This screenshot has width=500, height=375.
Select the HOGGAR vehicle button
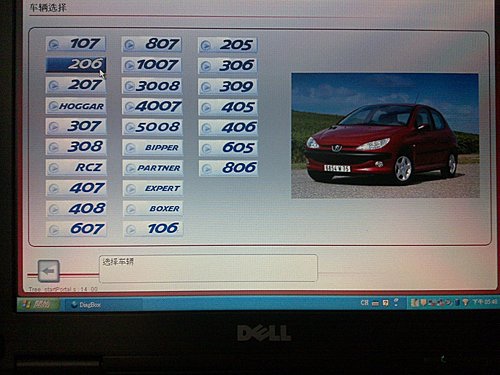[x=76, y=106]
